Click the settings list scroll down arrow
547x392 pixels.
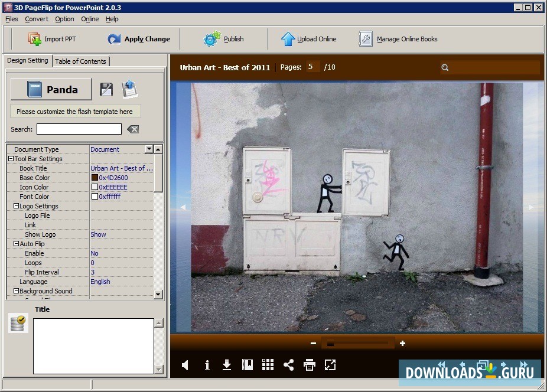point(158,295)
